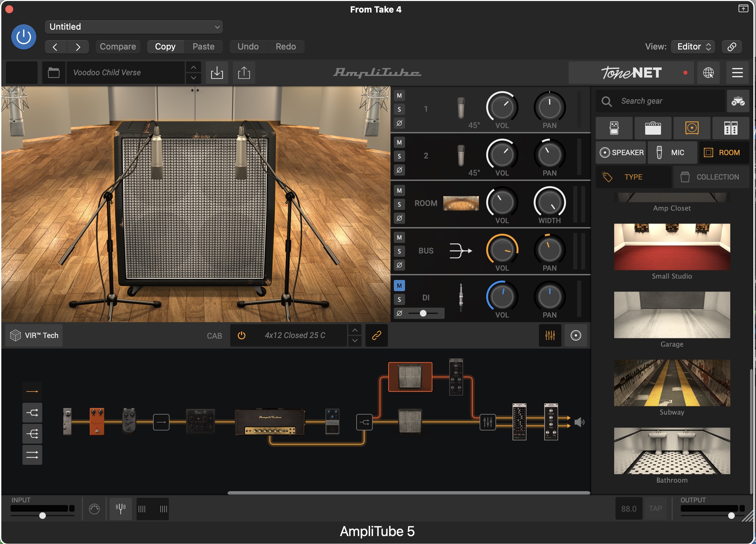
Task: Click the Copy button
Action: coord(165,47)
